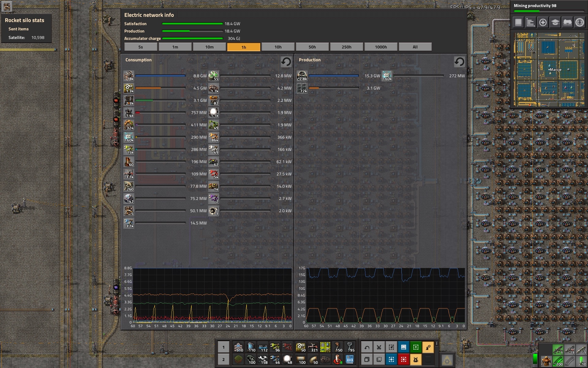Screen dimensions: 588x368
Task: Select the All time range tab
Action: [415, 47]
